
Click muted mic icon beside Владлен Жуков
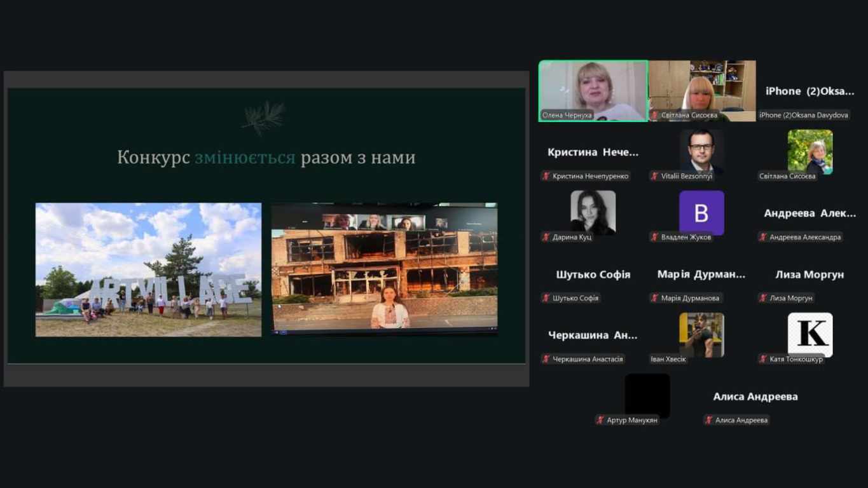654,237
